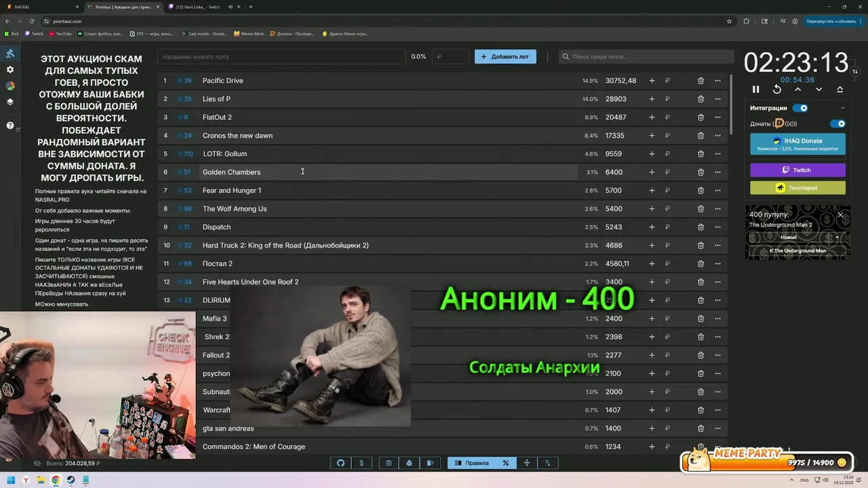Open the Meme Alerts bookmark
The width and height of the screenshot is (868, 488).
pyautogui.click(x=249, y=33)
